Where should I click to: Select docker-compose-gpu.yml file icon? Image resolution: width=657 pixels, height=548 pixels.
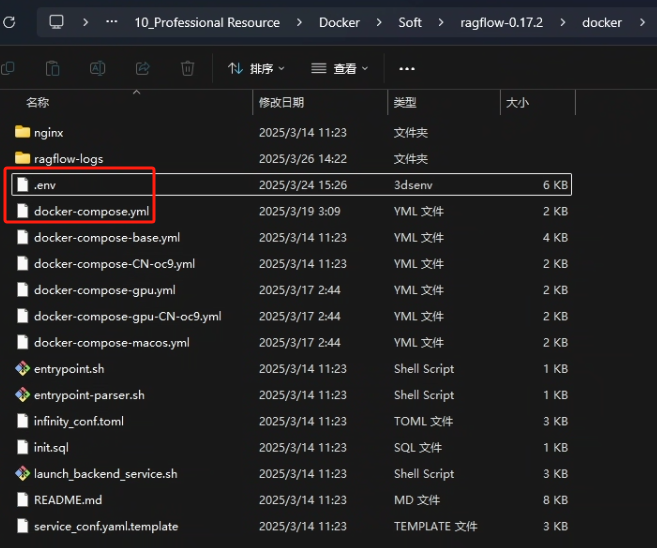click(22, 290)
